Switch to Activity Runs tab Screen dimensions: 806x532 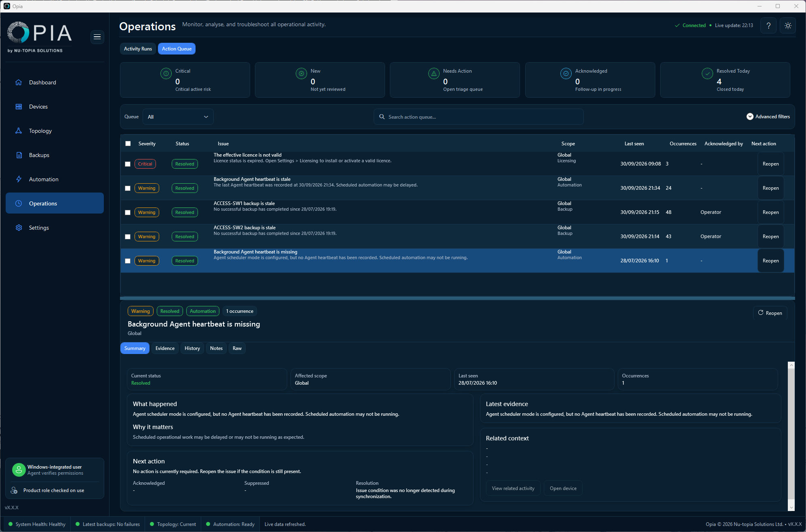pyautogui.click(x=138, y=49)
